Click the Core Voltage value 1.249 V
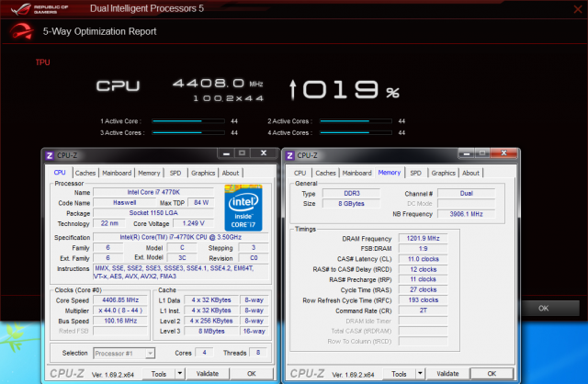The width and height of the screenshot is (588, 384). (x=194, y=223)
